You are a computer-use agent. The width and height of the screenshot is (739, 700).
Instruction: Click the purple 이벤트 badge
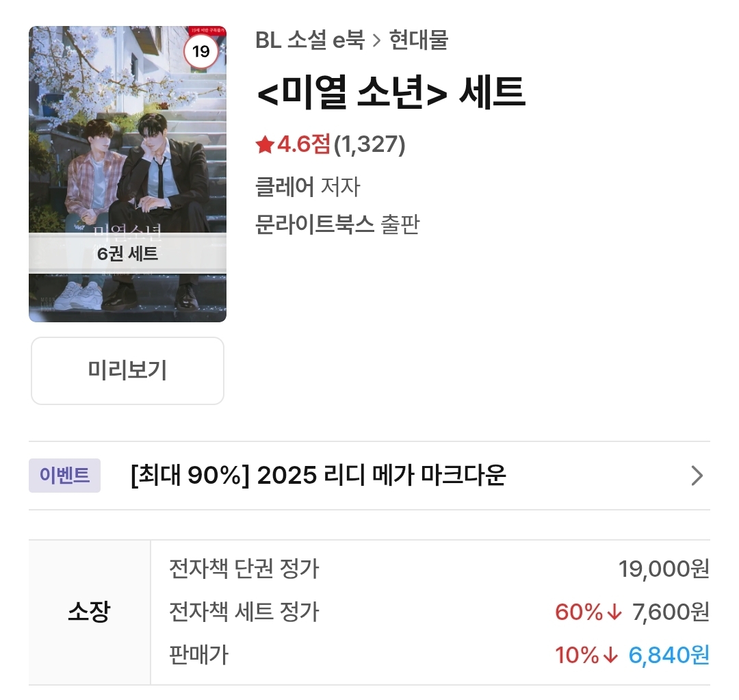[x=64, y=476]
